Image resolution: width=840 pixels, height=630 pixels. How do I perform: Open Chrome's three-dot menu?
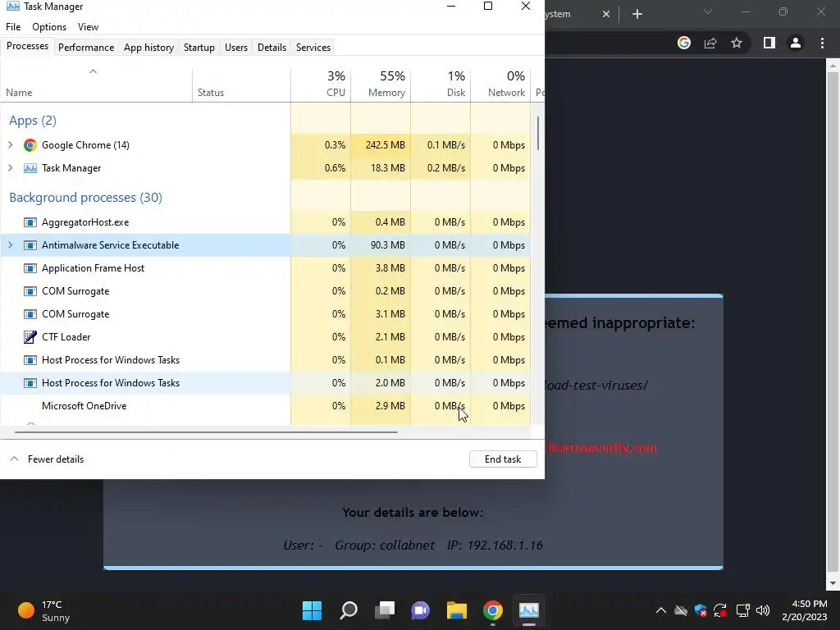coord(822,43)
